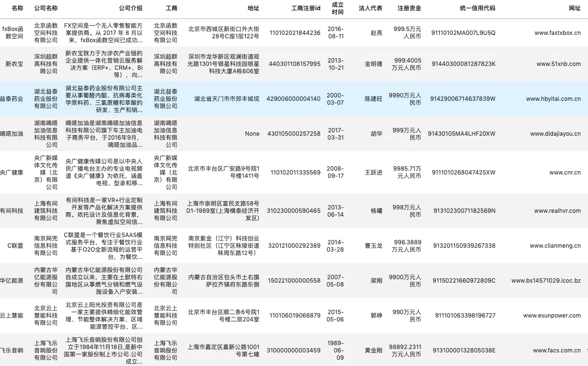The width and height of the screenshot is (588, 366).
Task: Select legal representative 陈建旺
Action: click(373, 99)
